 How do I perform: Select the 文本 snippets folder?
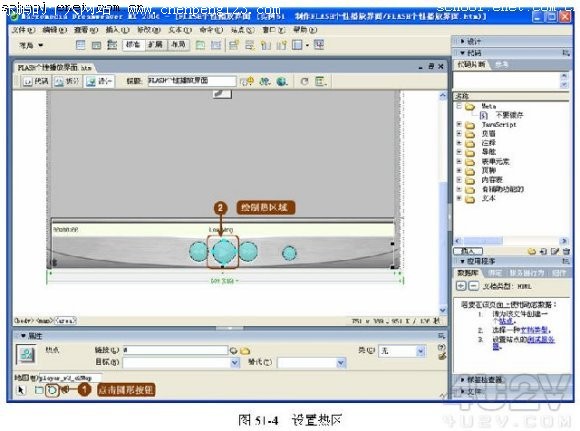click(x=488, y=198)
